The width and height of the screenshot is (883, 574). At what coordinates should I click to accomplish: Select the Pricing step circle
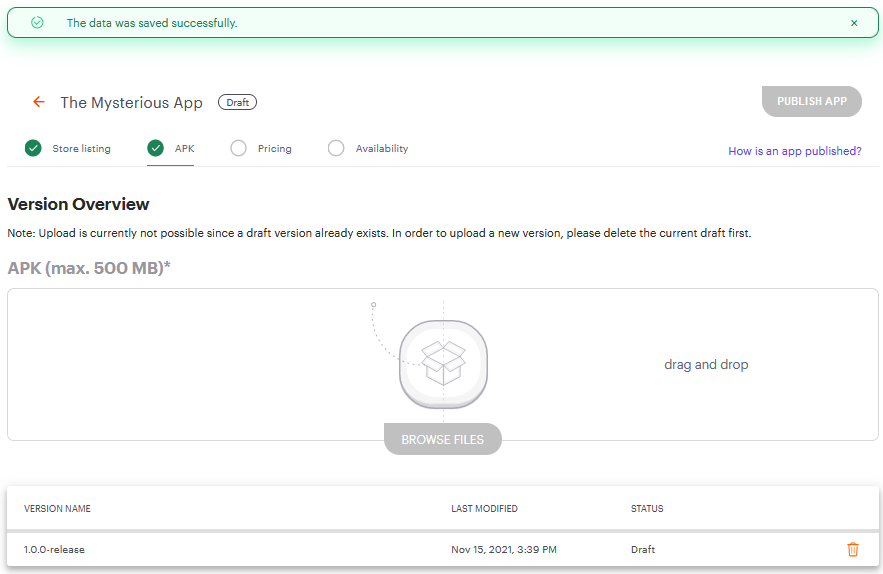(238, 148)
